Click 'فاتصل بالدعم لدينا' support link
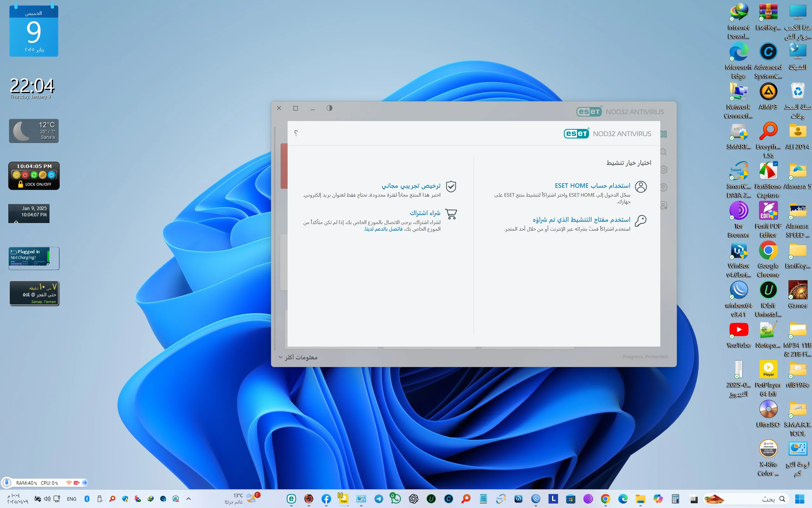Viewport: 812px width, 508px height. (x=384, y=229)
